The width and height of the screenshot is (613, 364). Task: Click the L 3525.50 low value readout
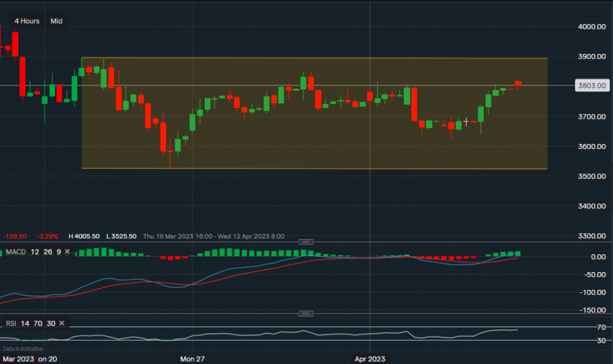[122, 236]
